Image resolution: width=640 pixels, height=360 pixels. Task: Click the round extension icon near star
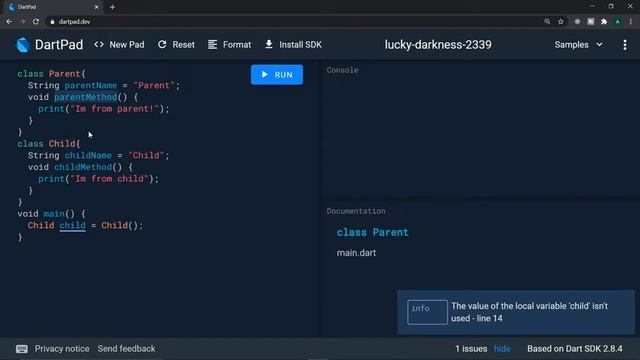(577, 22)
